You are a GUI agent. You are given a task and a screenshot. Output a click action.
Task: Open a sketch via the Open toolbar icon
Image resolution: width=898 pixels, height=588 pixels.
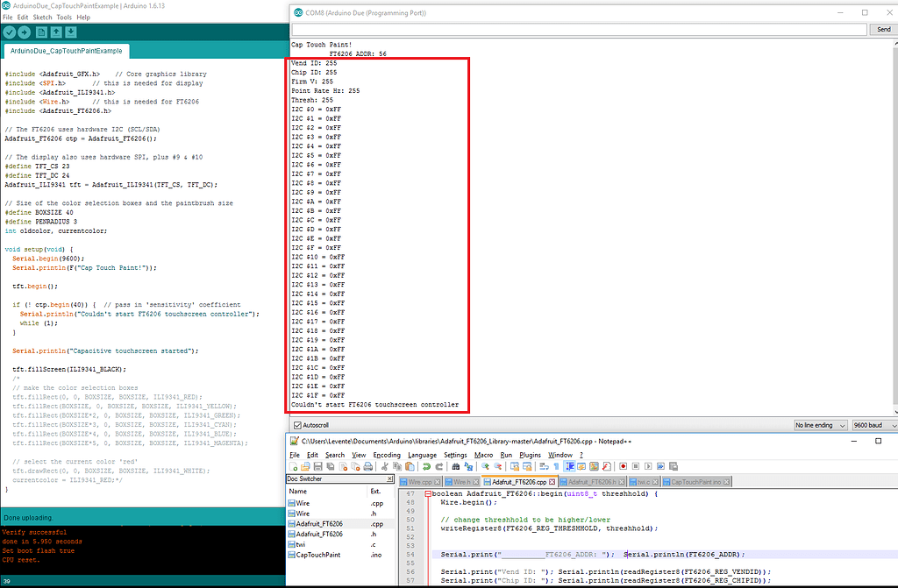click(x=56, y=32)
